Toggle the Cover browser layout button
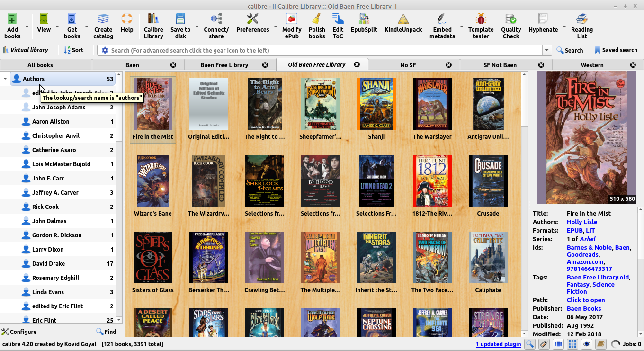This screenshot has height=351, width=644. tap(558, 344)
